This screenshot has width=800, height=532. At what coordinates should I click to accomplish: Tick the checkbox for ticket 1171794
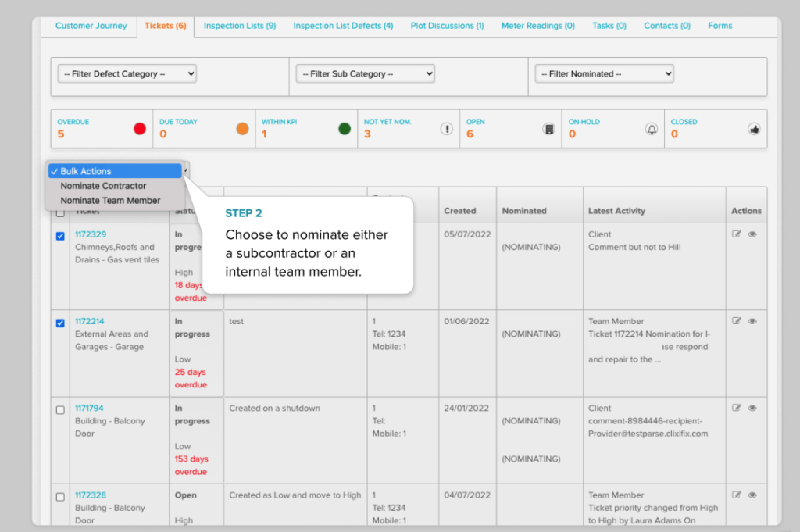click(60, 410)
